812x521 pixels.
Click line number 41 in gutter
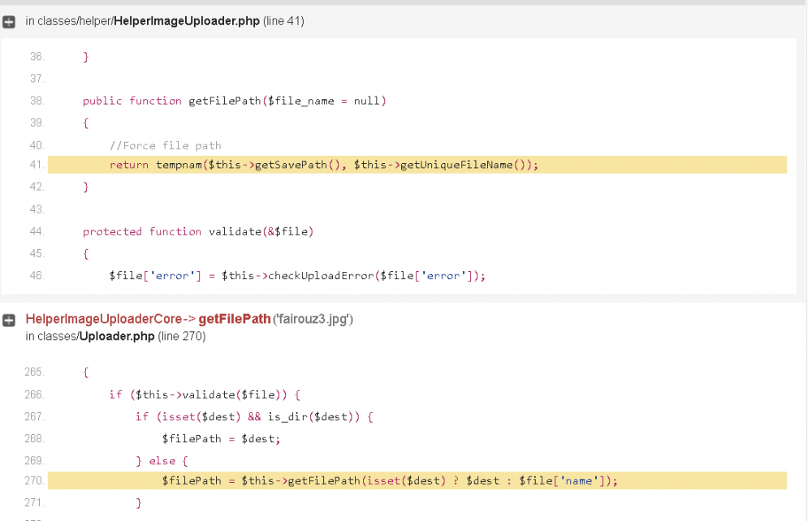tap(37, 165)
